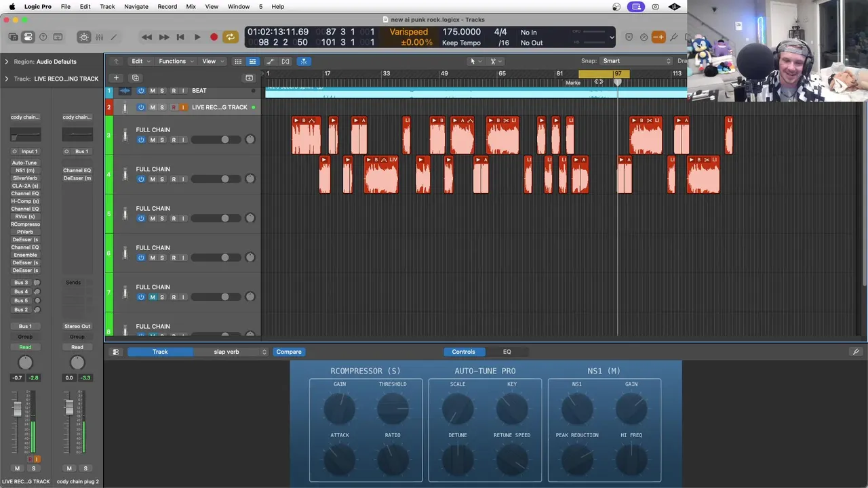
Task: Select the Track button in Smart Controls
Action: (x=160, y=352)
